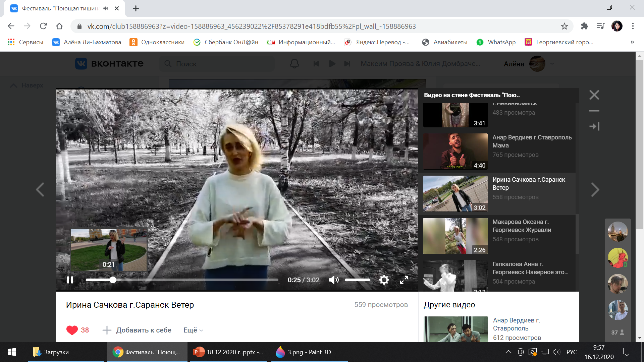644x362 pixels.
Task: Open VK notifications bell
Action: pos(294,64)
